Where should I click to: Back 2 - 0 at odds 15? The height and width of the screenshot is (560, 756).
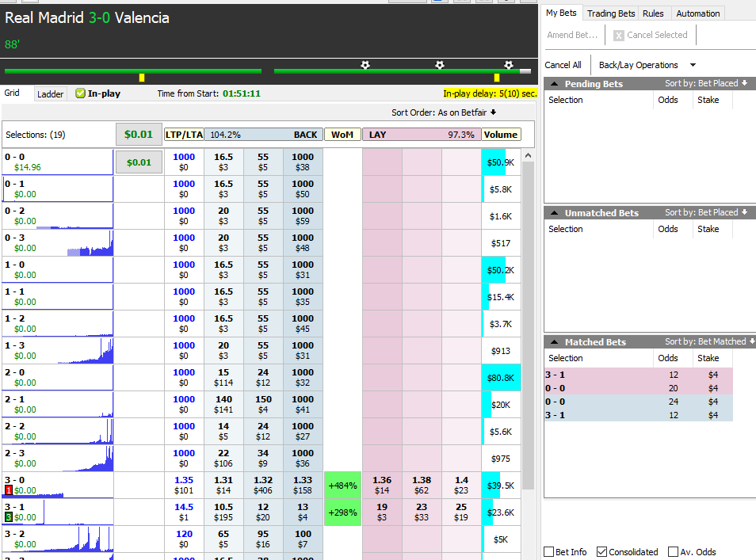[x=223, y=377]
